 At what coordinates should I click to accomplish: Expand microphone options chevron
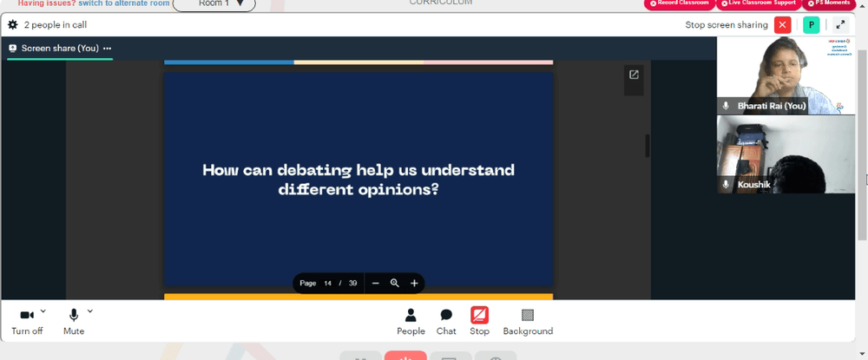(x=90, y=311)
